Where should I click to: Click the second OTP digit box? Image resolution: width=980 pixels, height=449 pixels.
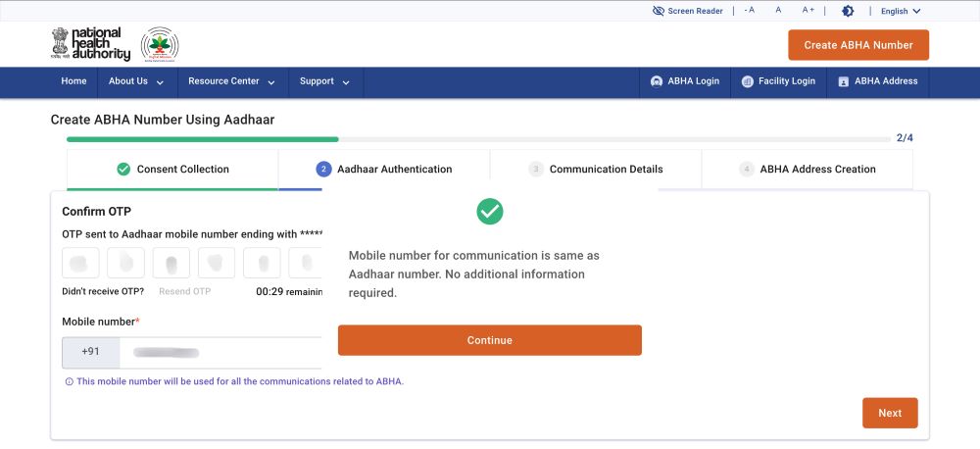[125, 263]
